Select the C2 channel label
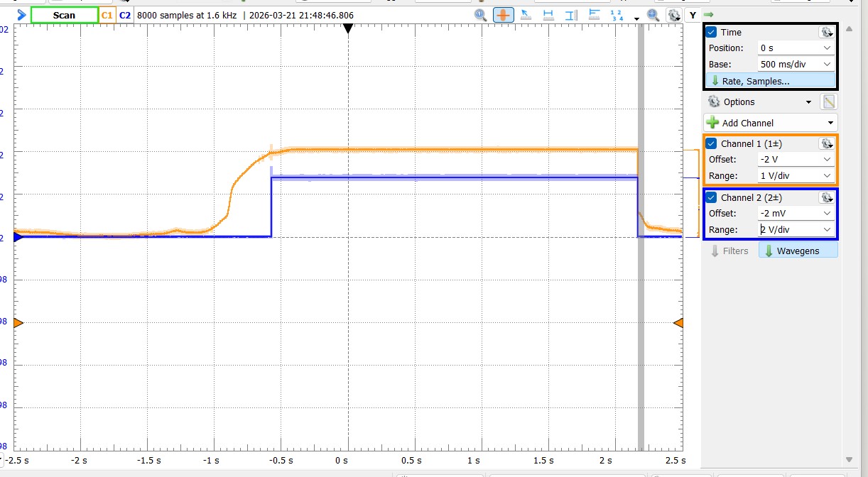Screen dimensions: 868x477 pyautogui.click(x=124, y=15)
